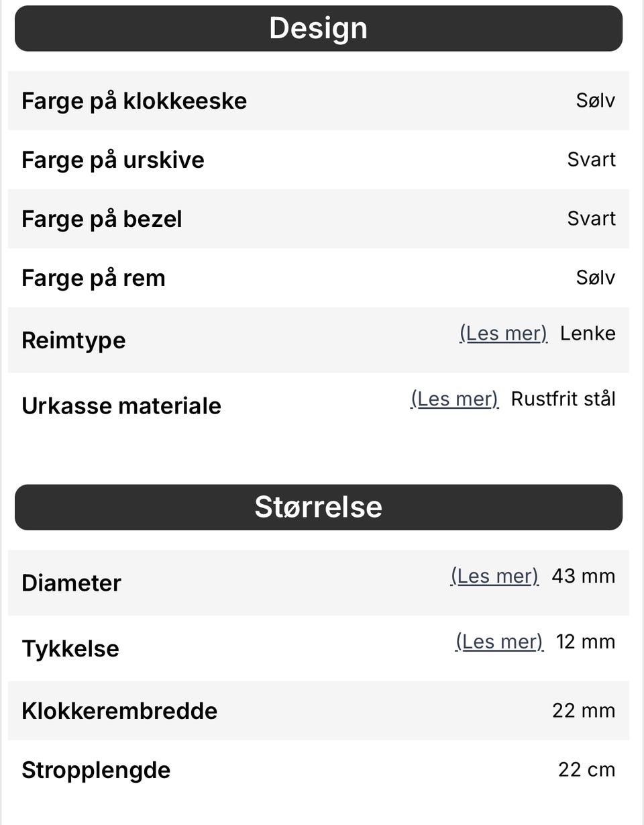The height and width of the screenshot is (825, 644).
Task: Click the Farge på rem label
Action: point(93,278)
